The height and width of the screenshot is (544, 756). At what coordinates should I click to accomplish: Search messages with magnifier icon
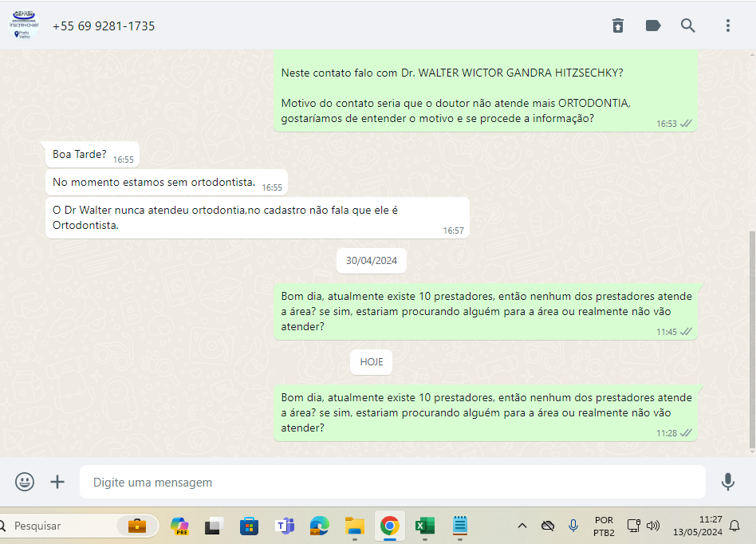click(x=688, y=26)
